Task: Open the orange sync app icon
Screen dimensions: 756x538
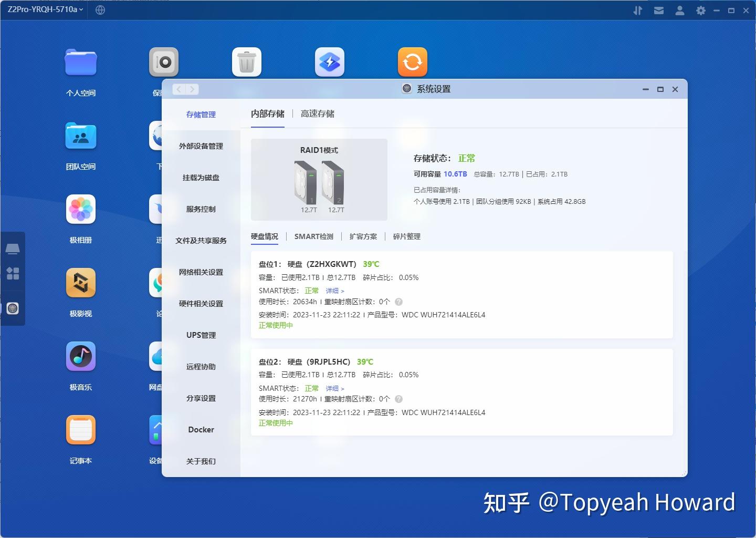Action: pos(413,62)
